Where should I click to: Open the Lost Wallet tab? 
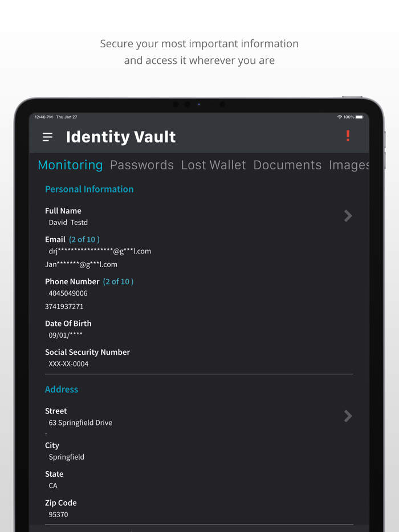(214, 165)
